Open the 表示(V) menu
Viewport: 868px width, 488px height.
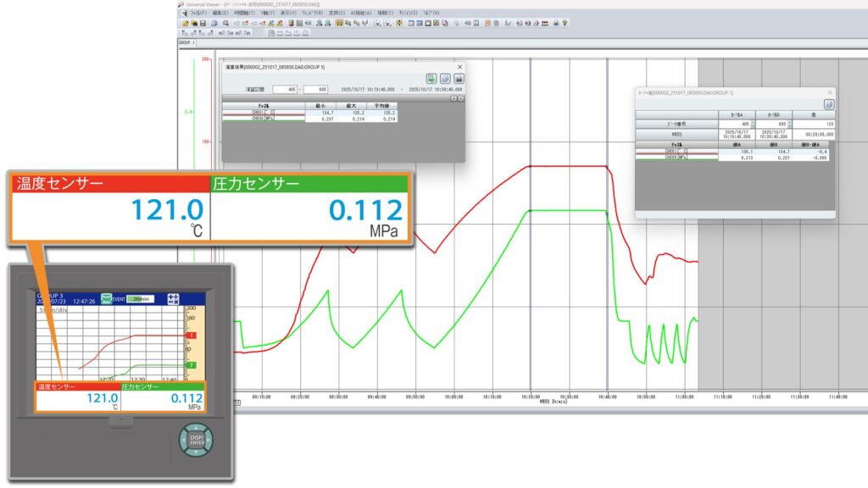(288, 13)
